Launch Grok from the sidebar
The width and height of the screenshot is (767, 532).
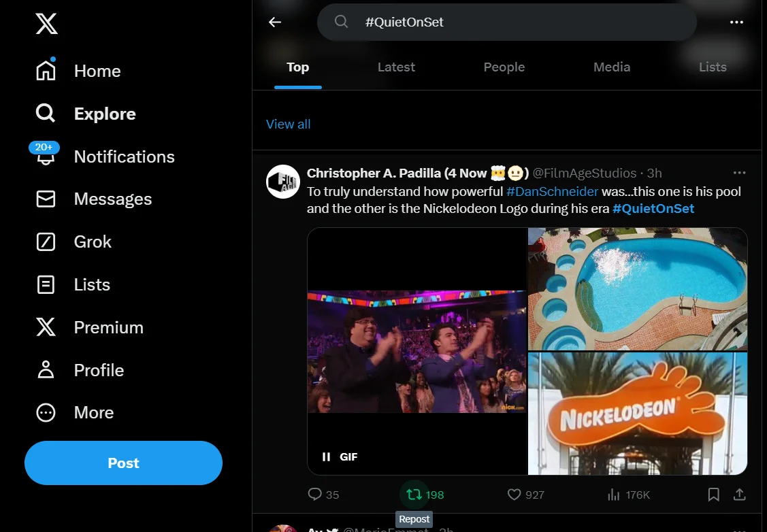coord(74,242)
